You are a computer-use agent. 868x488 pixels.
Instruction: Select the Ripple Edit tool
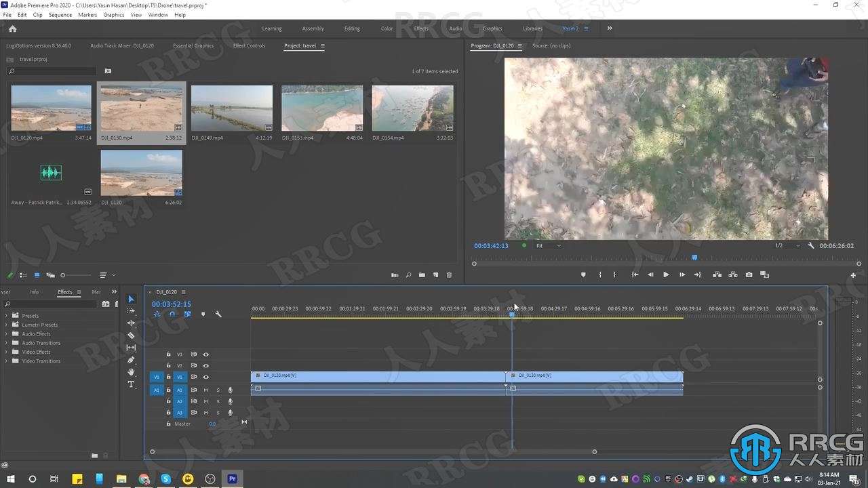click(x=131, y=323)
